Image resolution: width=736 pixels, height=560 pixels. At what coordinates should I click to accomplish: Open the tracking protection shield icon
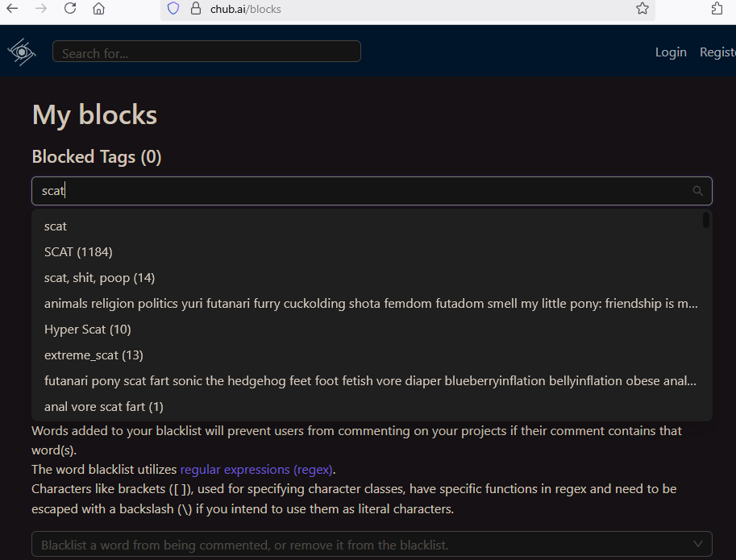pyautogui.click(x=173, y=8)
